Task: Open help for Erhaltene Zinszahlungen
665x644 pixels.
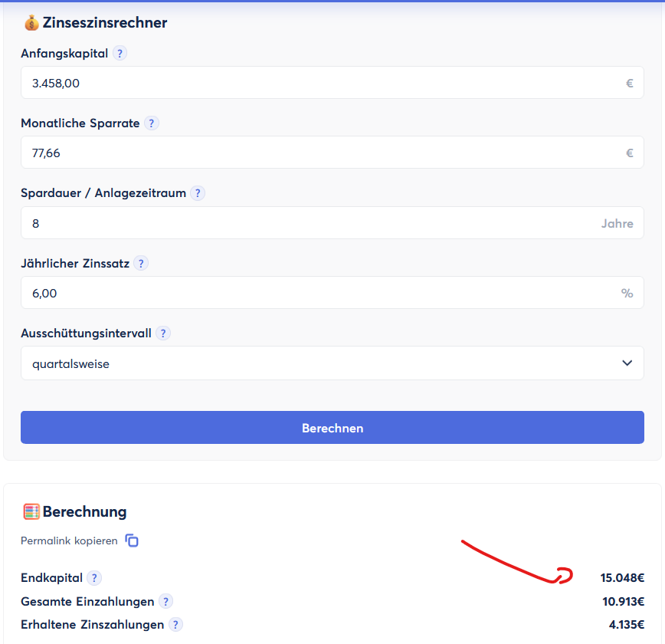Action: [x=175, y=625]
